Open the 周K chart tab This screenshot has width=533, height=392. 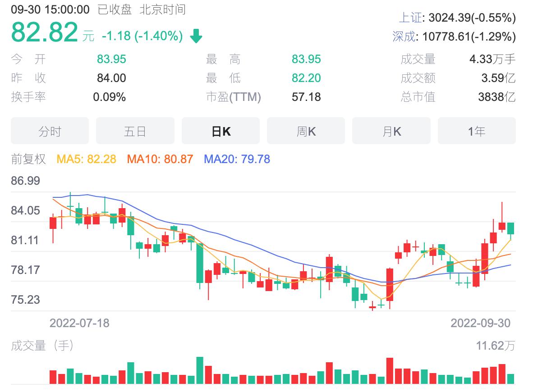point(306,131)
